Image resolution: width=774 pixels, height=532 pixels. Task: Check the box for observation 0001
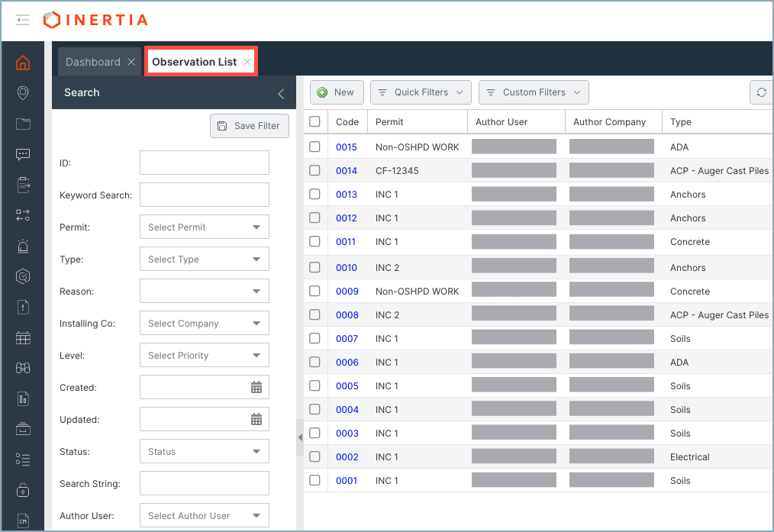[314, 480]
